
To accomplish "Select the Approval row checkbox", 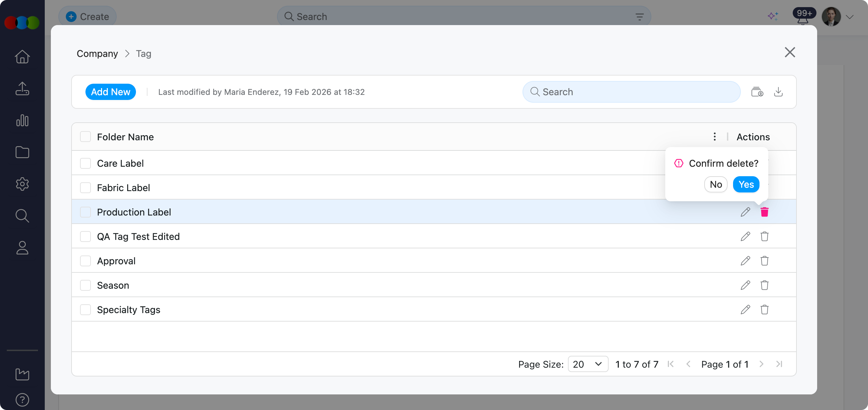I will coord(85,261).
